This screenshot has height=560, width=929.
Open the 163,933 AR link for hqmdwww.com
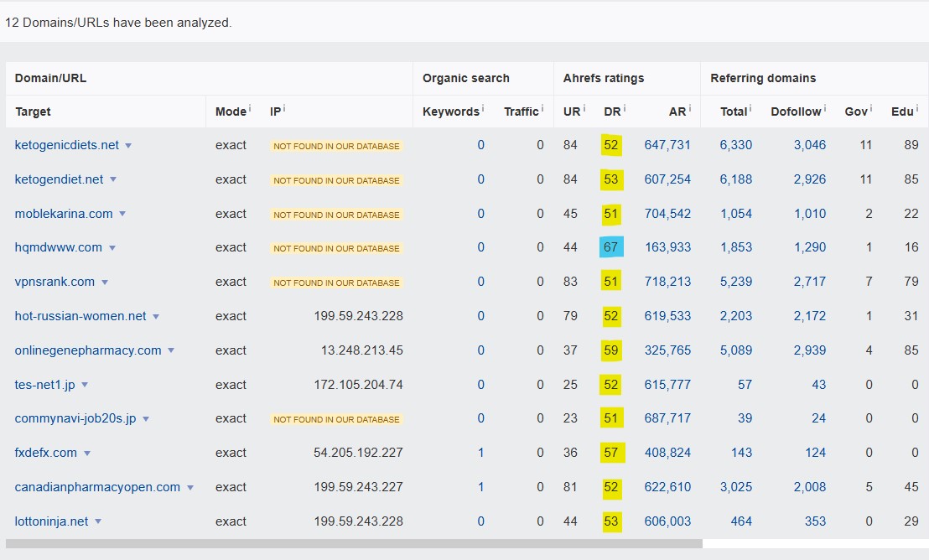(667, 247)
